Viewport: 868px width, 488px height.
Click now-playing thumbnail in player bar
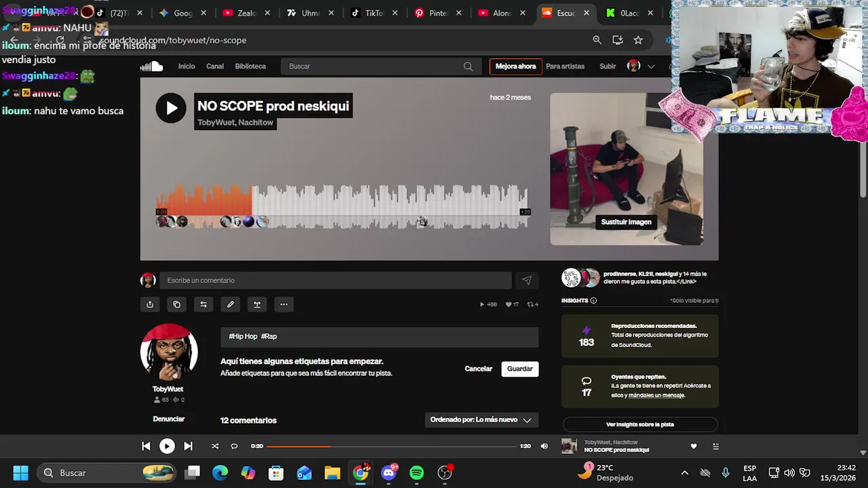pyautogui.click(x=569, y=446)
